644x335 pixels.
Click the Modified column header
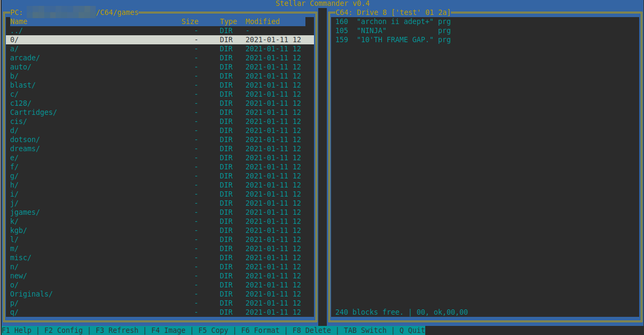pyautogui.click(x=262, y=22)
